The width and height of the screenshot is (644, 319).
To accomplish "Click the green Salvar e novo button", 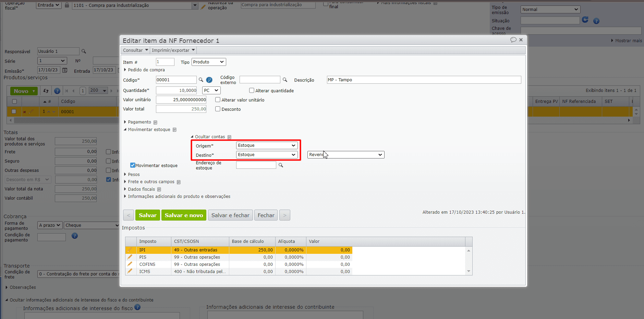I will pyautogui.click(x=184, y=215).
